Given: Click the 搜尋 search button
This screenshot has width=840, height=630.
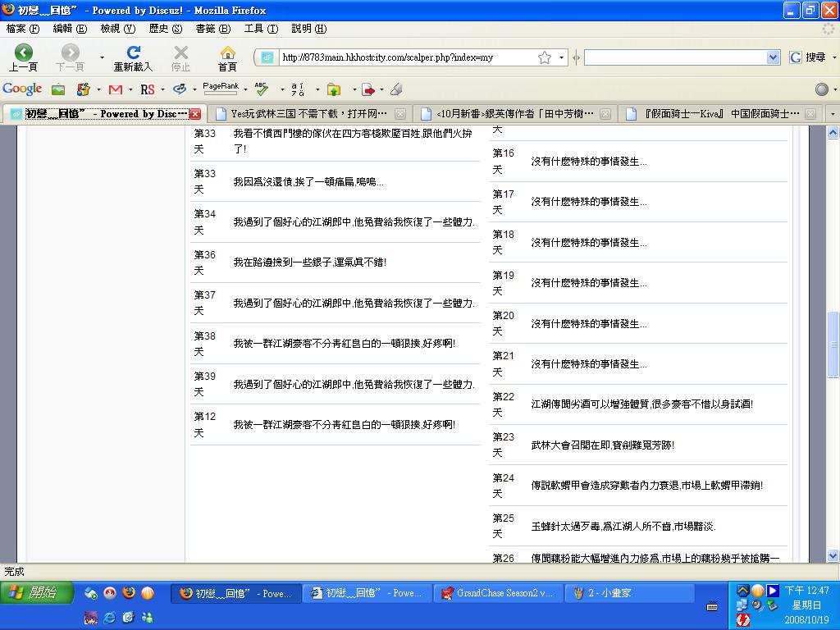Looking at the screenshot, I should point(816,57).
